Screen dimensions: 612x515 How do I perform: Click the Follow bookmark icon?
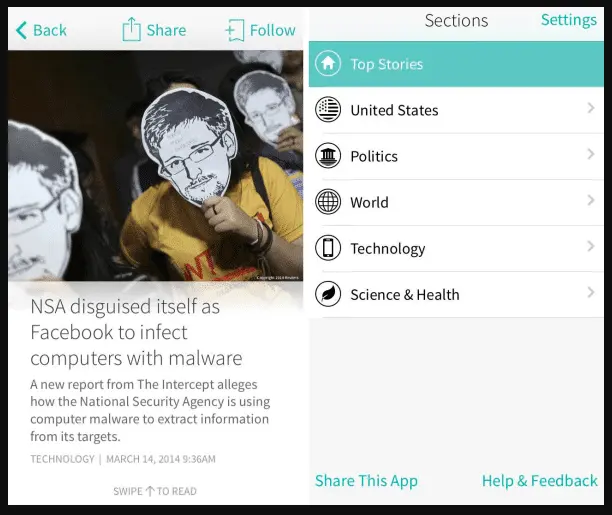[235, 30]
